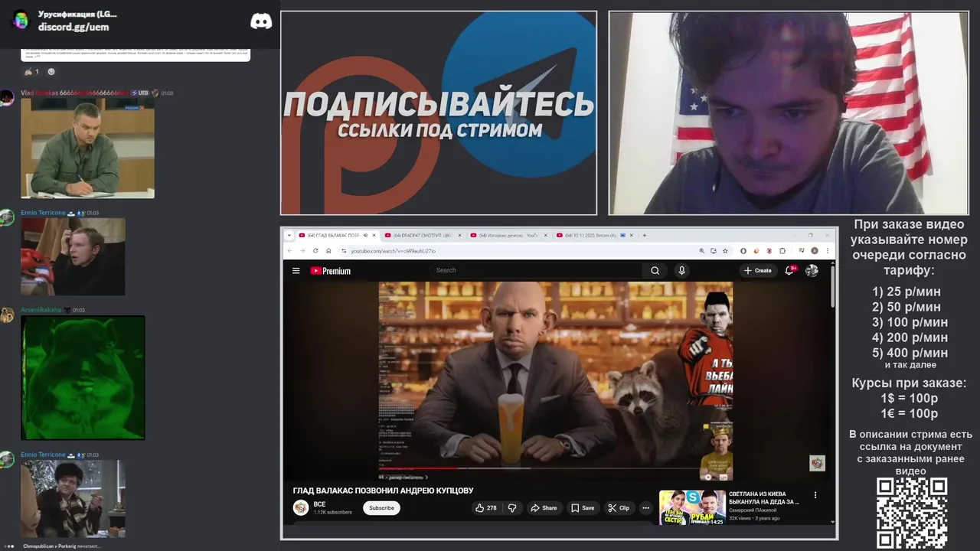Open the more actions ellipsis under video
Screen dimensions: 980x551
pyautogui.click(x=645, y=507)
